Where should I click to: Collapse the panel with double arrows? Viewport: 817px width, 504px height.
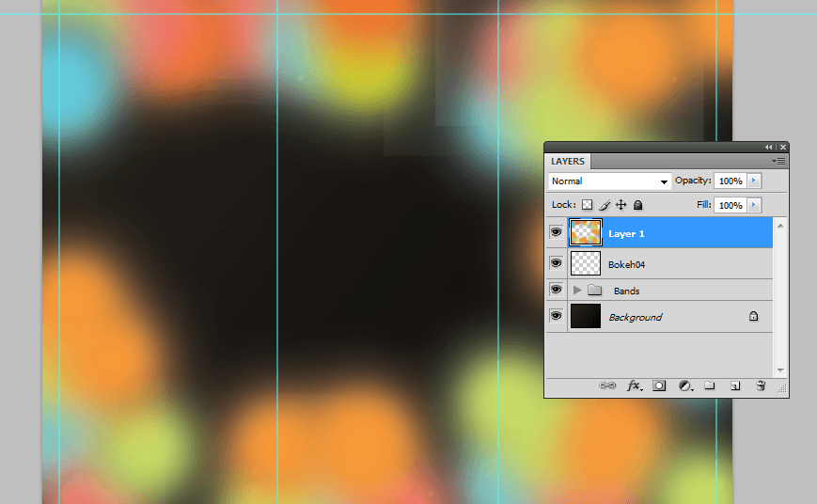769,147
